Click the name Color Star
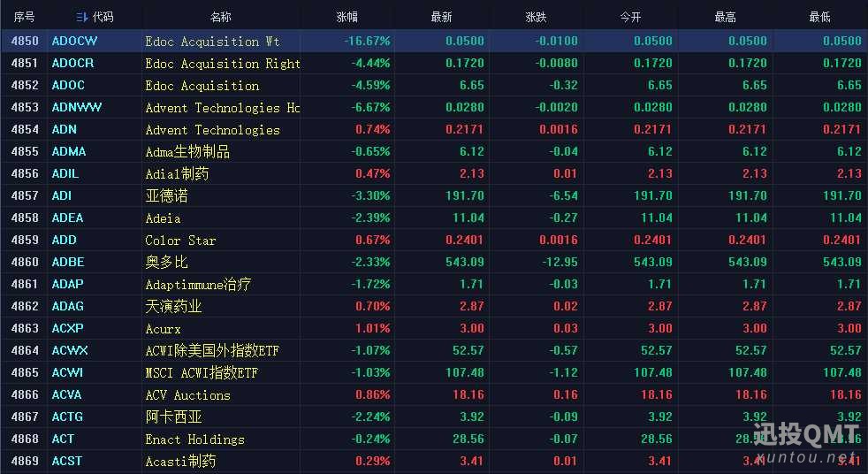This screenshot has height=474, width=868. coord(180,241)
